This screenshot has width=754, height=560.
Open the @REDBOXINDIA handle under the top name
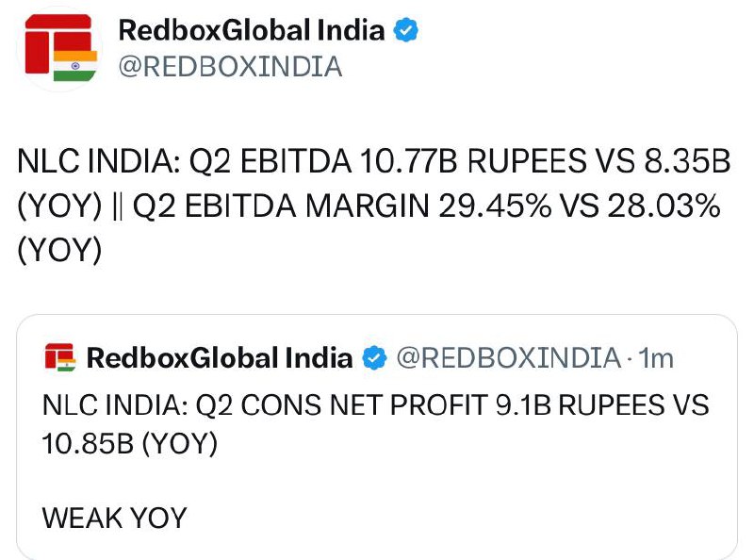[x=230, y=66]
